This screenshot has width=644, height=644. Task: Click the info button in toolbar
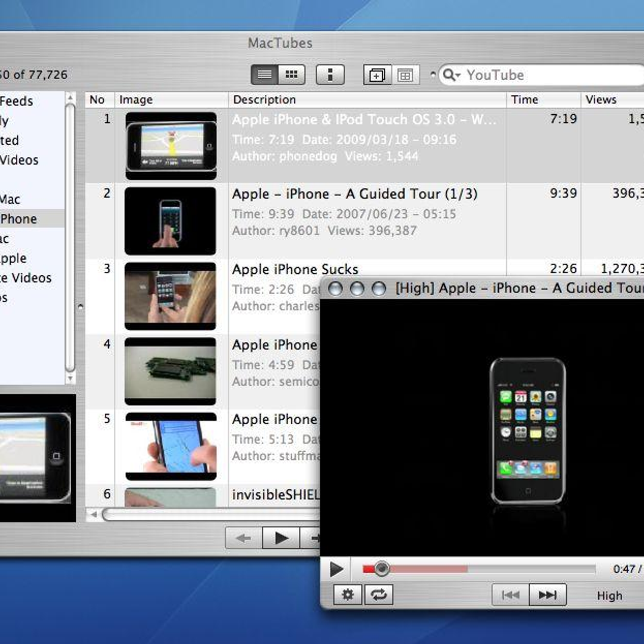330,74
